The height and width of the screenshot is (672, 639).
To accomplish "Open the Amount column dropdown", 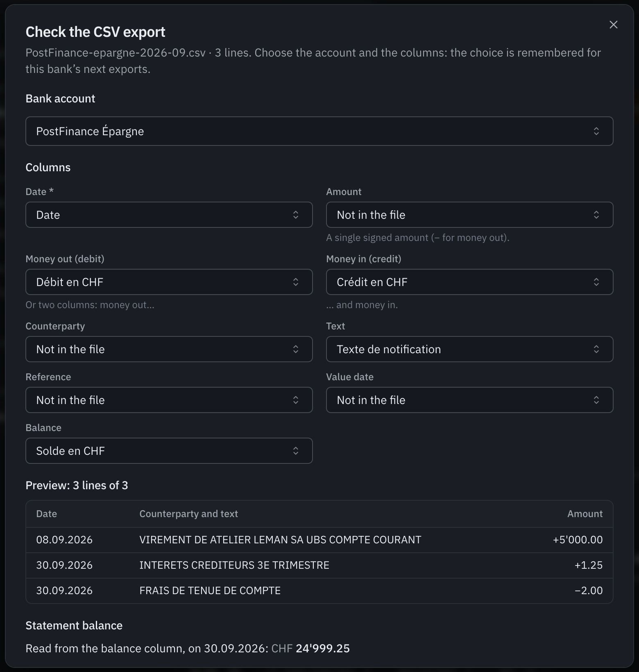I will click(x=469, y=215).
